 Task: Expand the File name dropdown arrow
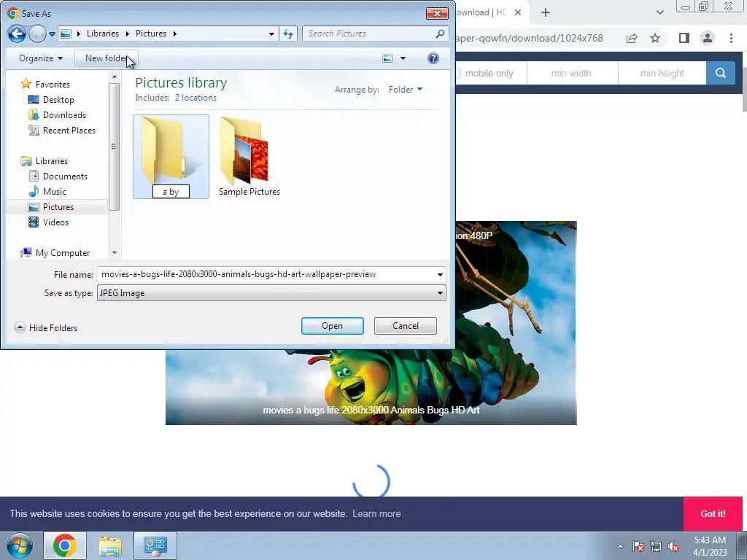click(440, 275)
